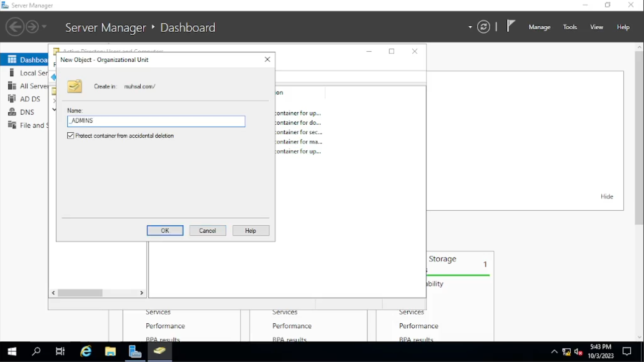The width and height of the screenshot is (644, 362).
Task: Click the Server Manager refresh icon
Action: click(x=484, y=27)
